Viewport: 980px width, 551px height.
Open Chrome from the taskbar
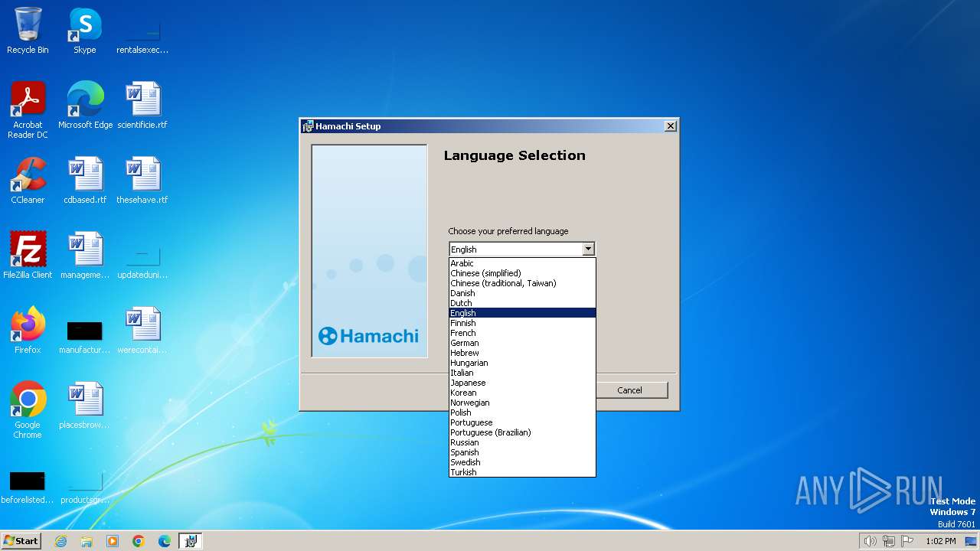[x=139, y=541]
